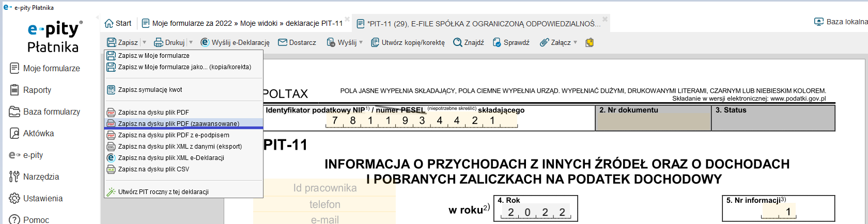Viewport: 868px width, 224px height.
Task: Select Utwórz PIT roczny z tej deklaracji
Action: (183, 192)
